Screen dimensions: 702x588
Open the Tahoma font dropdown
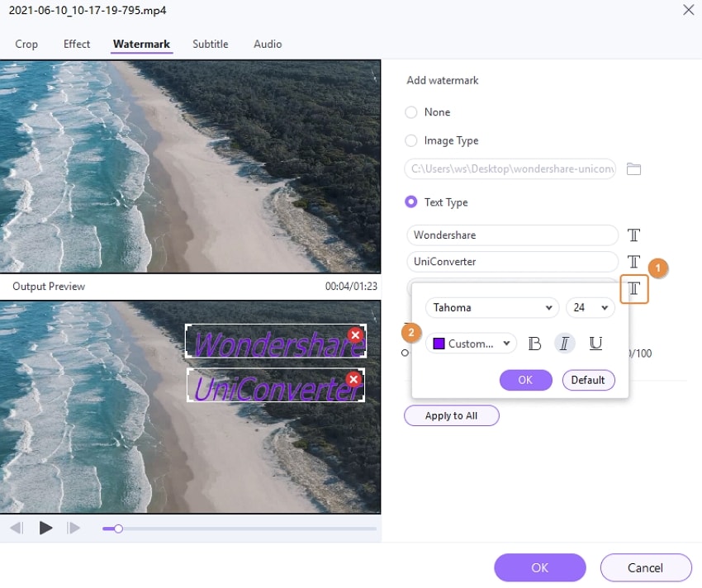pyautogui.click(x=492, y=308)
